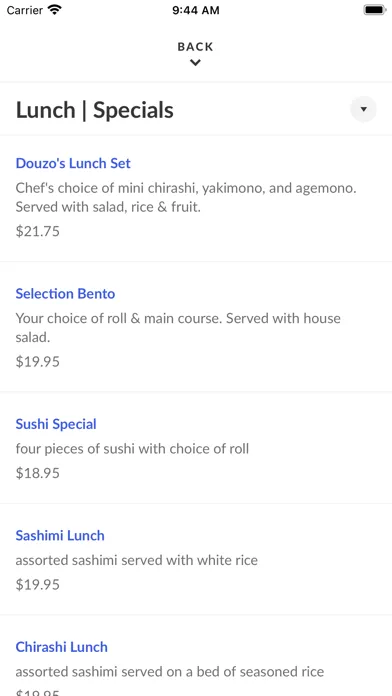
Task: Tap the $21.75 price
Action: click(38, 231)
